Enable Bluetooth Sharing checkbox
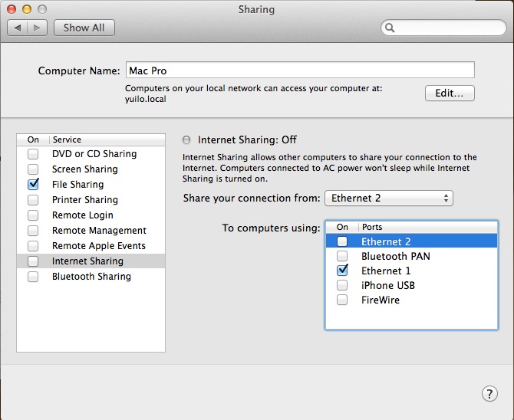The height and width of the screenshot is (420, 514). (x=33, y=277)
